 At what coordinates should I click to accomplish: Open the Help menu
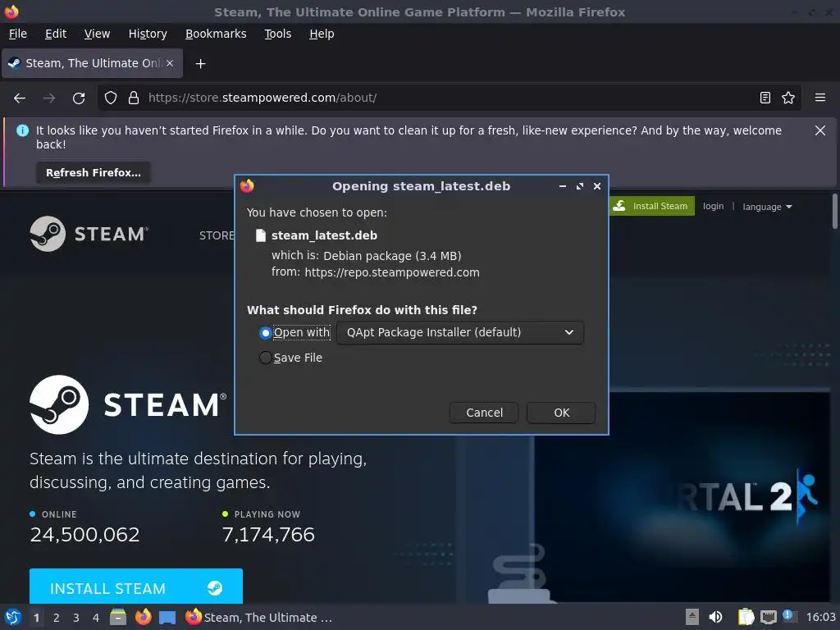tap(322, 34)
